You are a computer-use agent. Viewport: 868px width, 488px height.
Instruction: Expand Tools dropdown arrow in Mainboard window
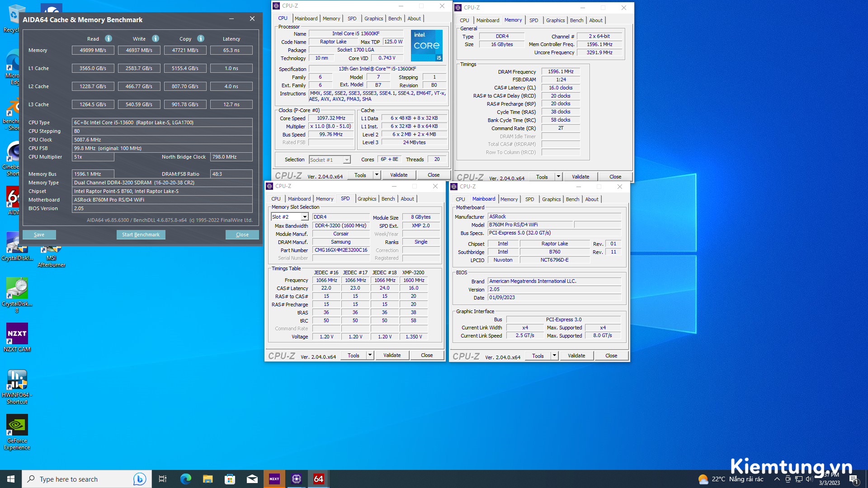click(554, 356)
